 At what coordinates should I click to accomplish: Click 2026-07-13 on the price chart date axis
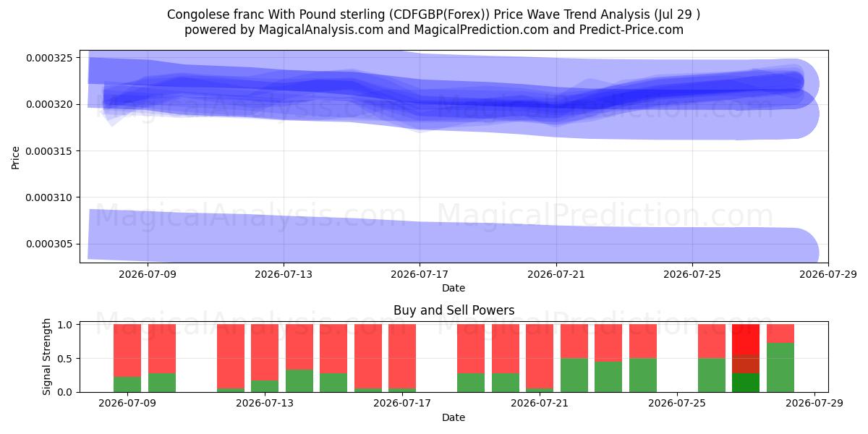(284, 274)
